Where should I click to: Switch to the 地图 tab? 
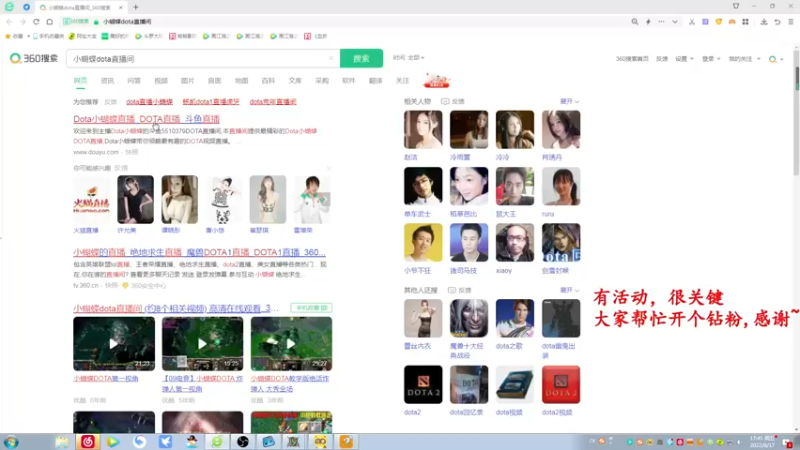pyautogui.click(x=241, y=81)
